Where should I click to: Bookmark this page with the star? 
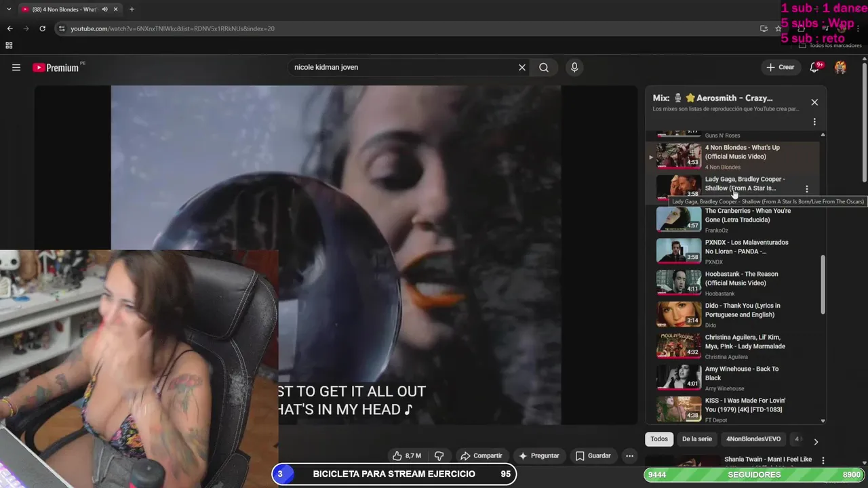778,28
